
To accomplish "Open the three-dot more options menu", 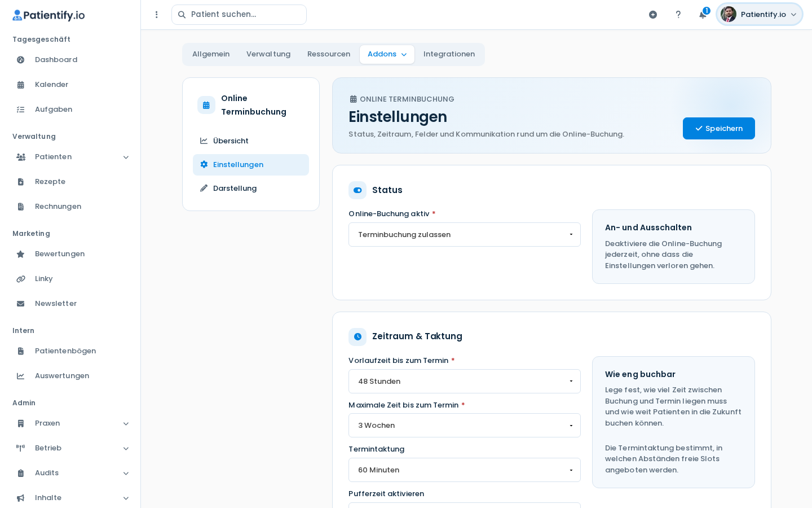I will pos(157,15).
